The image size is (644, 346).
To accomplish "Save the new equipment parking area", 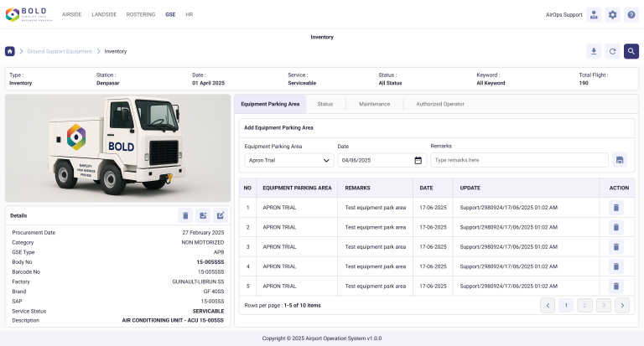I will pyautogui.click(x=620, y=160).
